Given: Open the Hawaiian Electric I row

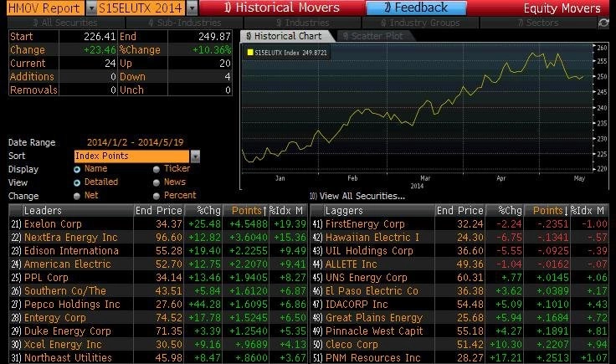Looking at the screenshot, I should click(459, 237).
